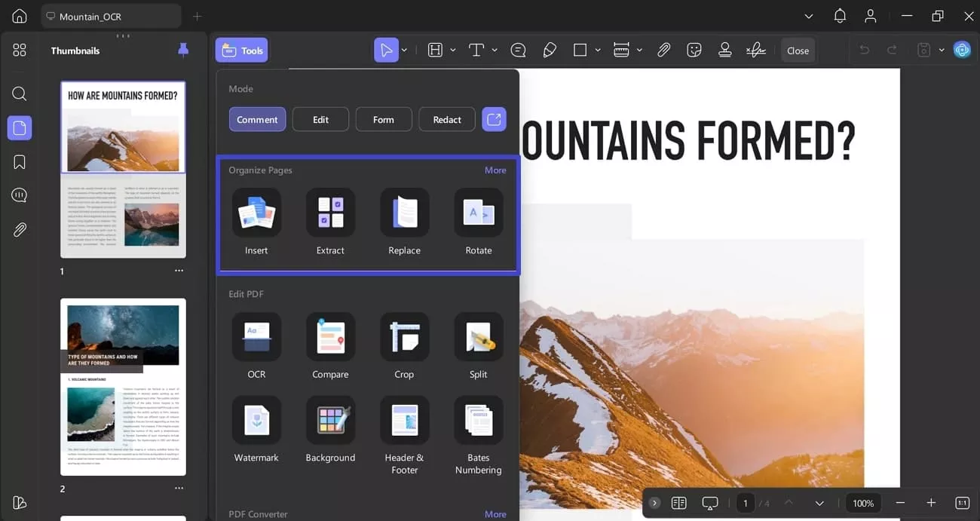
Task: Pin the Thumbnails panel open
Action: coord(182,50)
